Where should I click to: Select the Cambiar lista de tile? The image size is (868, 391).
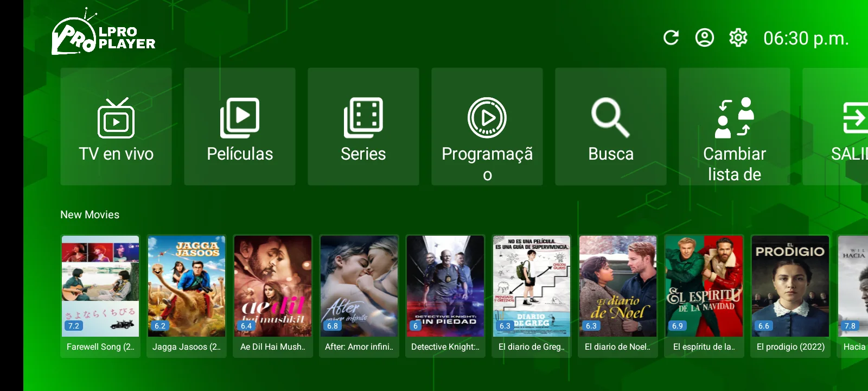click(x=735, y=127)
